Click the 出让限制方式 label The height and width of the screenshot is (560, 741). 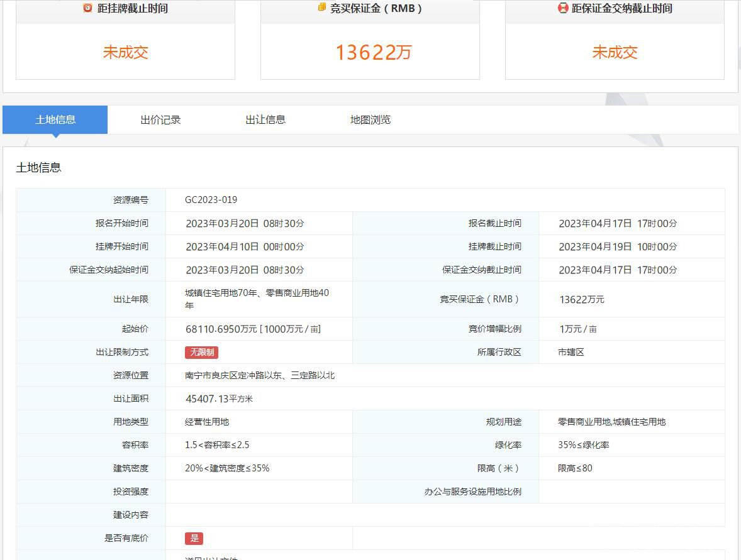click(x=122, y=352)
